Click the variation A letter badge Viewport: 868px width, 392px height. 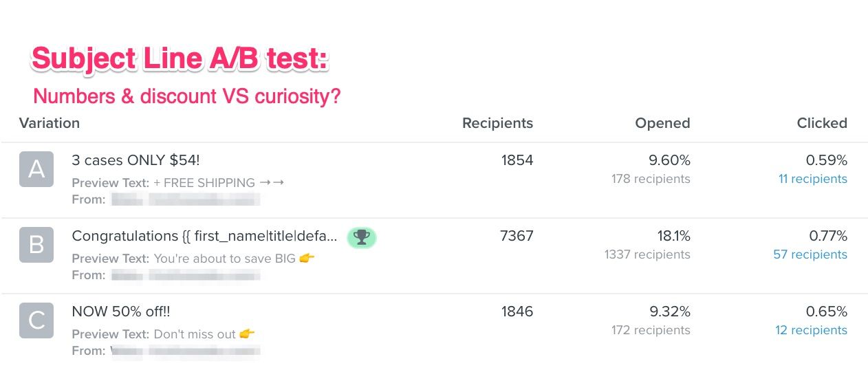(36, 170)
